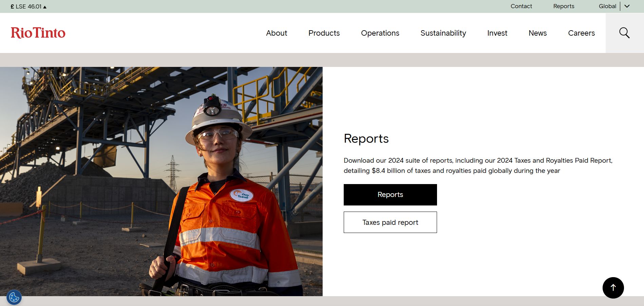Expand the Global region selector chevron
This screenshot has width=644, height=306.
[x=627, y=6]
